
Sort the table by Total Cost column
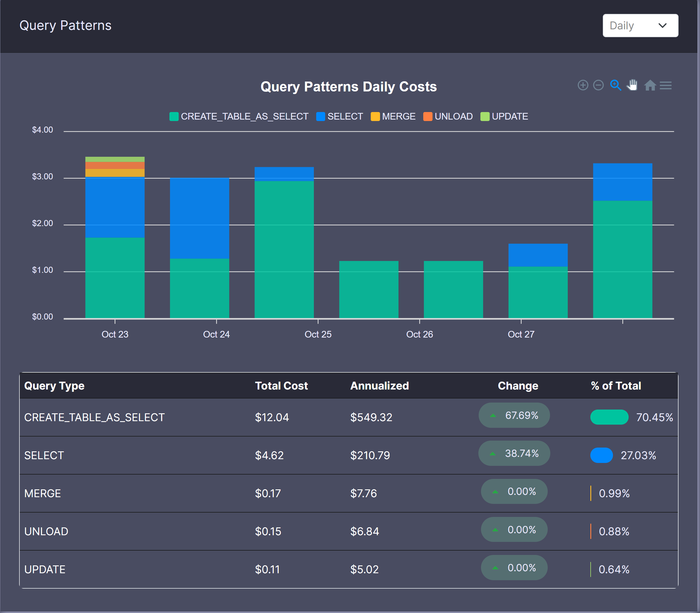coord(281,385)
